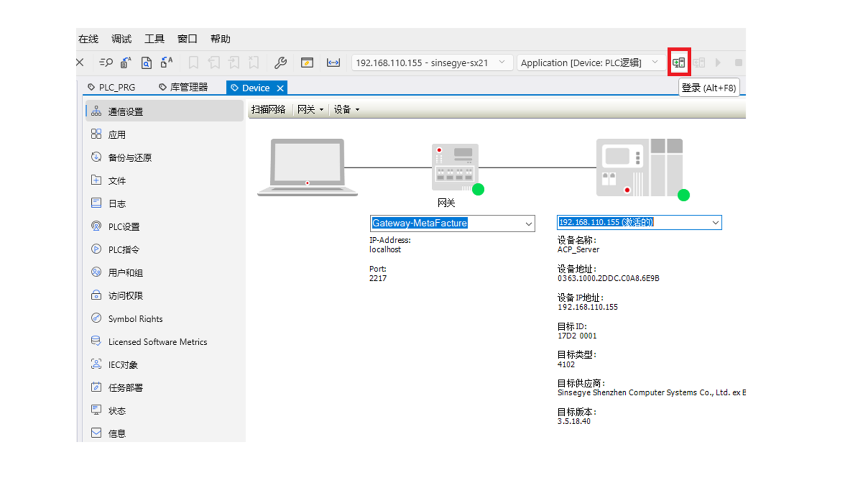The width and height of the screenshot is (868, 488).
Task: Open the 192.168.110.155 - sinsegye-sx21 device dropdown
Action: click(x=502, y=62)
